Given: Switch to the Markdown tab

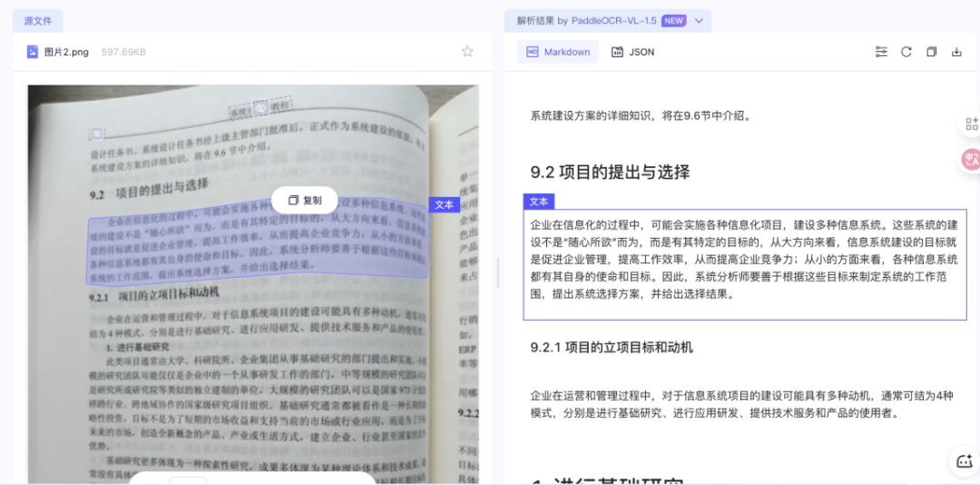Looking at the screenshot, I should pyautogui.click(x=557, y=52).
